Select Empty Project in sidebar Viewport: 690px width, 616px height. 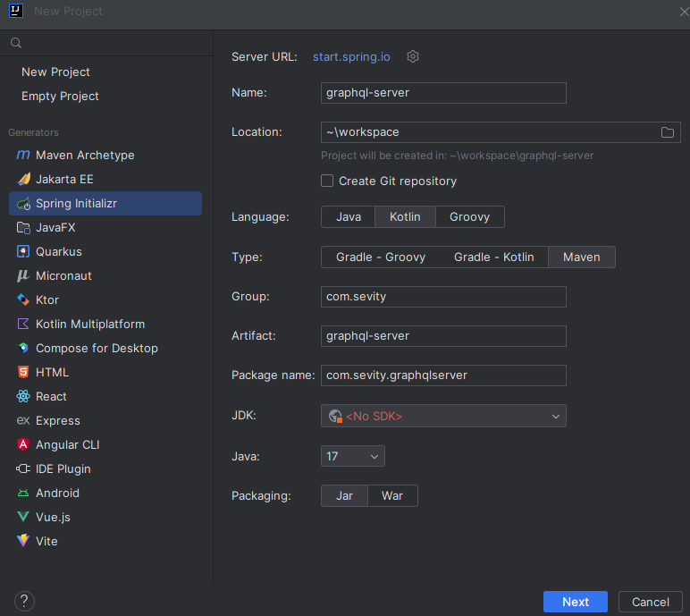tap(60, 96)
